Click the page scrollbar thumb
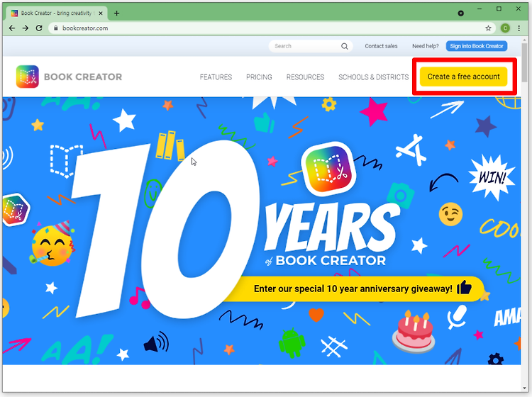 pyautogui.click(x=524, y=62)
